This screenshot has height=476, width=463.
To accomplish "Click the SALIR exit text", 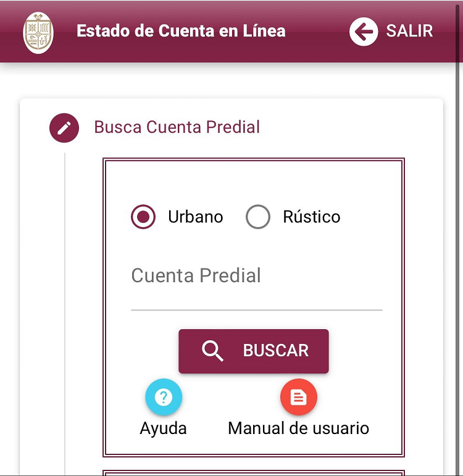I will (x=409, y=31).
